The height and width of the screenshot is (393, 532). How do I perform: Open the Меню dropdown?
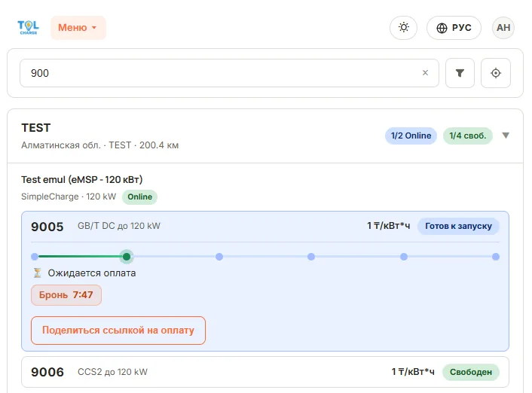click(x=78, y=27)
